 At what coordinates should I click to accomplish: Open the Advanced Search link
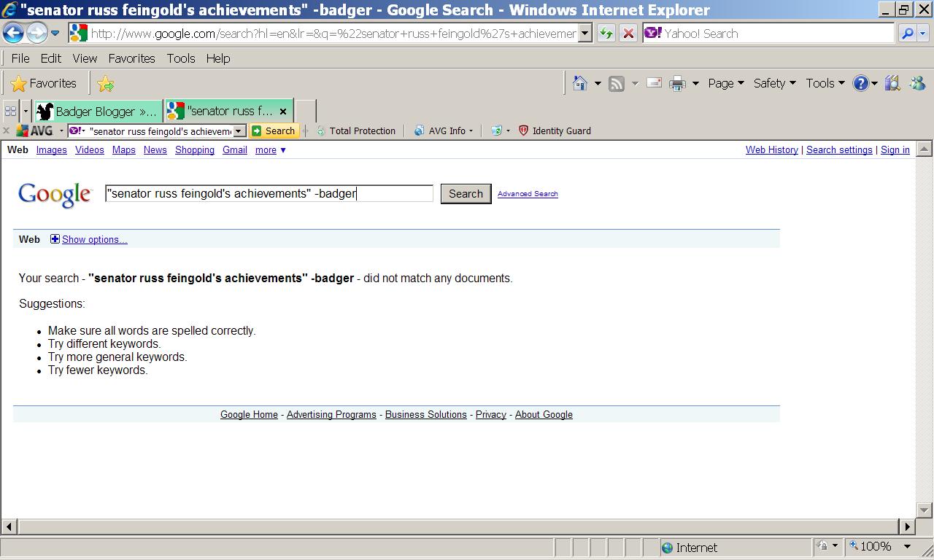coord(528,194)
